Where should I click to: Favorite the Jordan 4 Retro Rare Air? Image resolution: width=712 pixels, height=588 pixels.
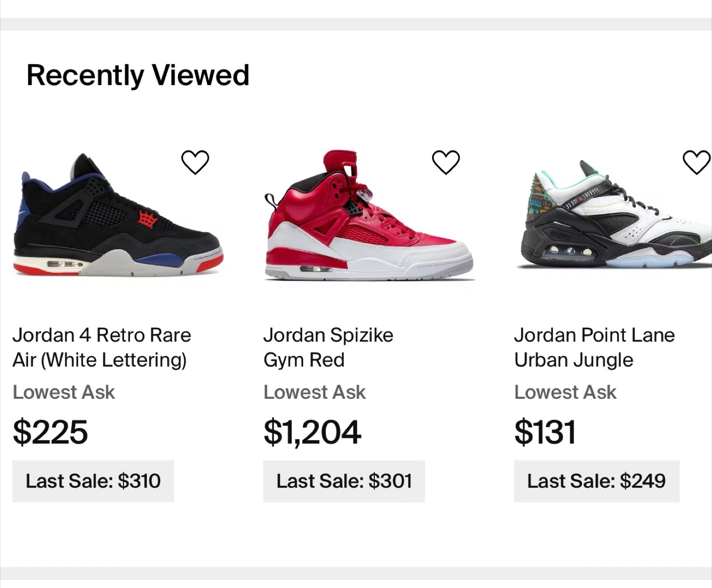[195, 162]
